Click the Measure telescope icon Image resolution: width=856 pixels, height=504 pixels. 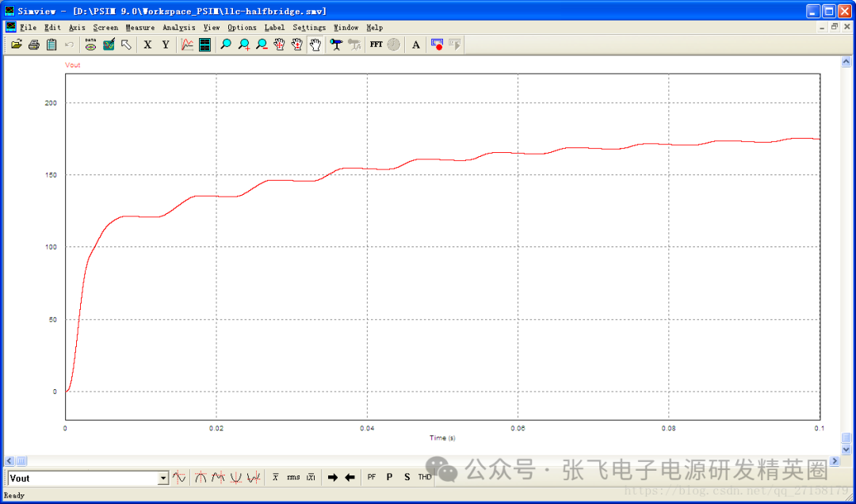(336, 45)
